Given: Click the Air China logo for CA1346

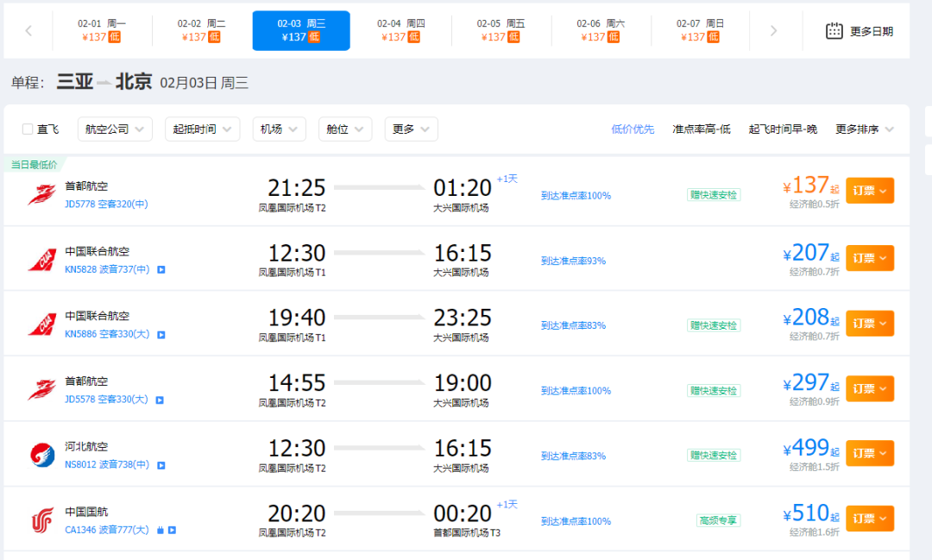Looking at the screenshot, I should click(39, 517).
